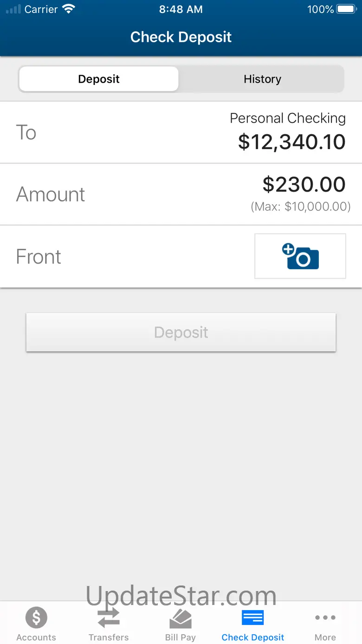Tap the battery indicator icon
Viewport: 362px width, 644px height.
click(x=346, y=9)
